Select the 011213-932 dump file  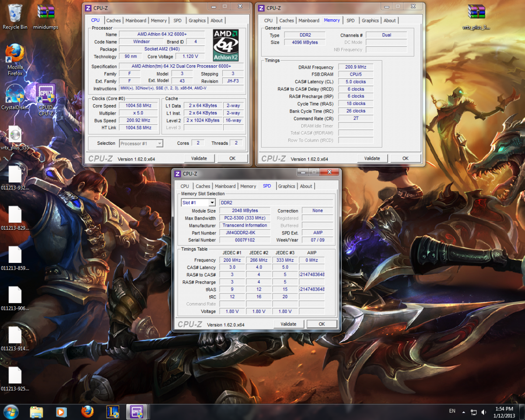click(x=15, y=178)
